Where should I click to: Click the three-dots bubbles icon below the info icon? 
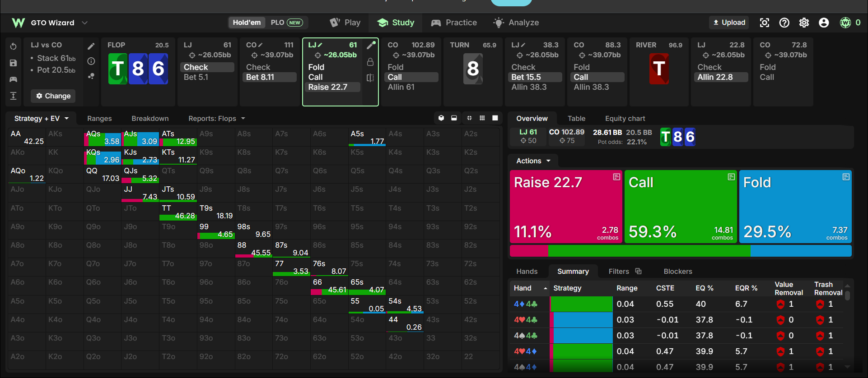91,76
